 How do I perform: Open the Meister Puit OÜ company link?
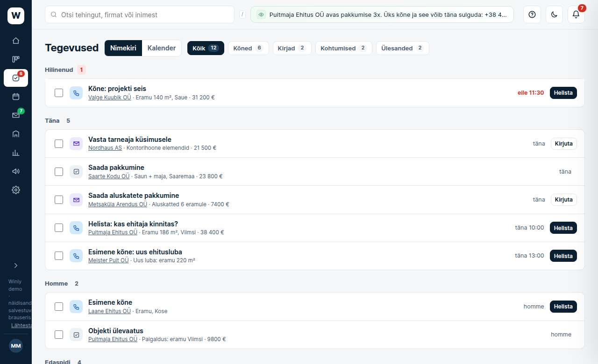108,260
